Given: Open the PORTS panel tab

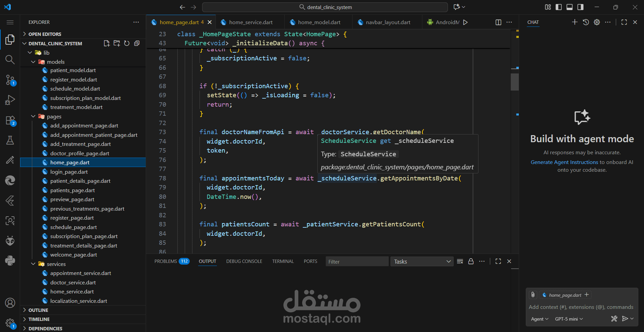Looking at the screenshot, I should [310, 261].
